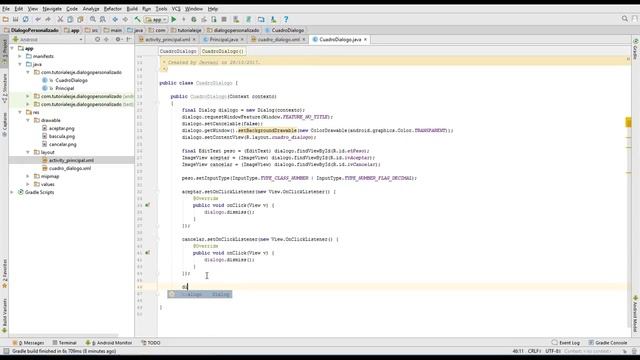Click the Replace toolbar icon
Screen dimensions: 640x360
[103, 19]
